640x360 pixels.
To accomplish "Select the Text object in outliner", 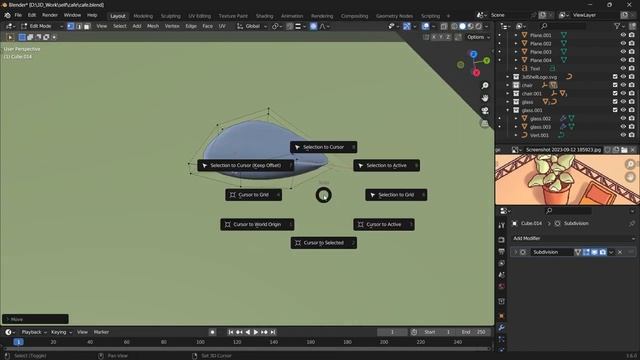I will (535, 69).
